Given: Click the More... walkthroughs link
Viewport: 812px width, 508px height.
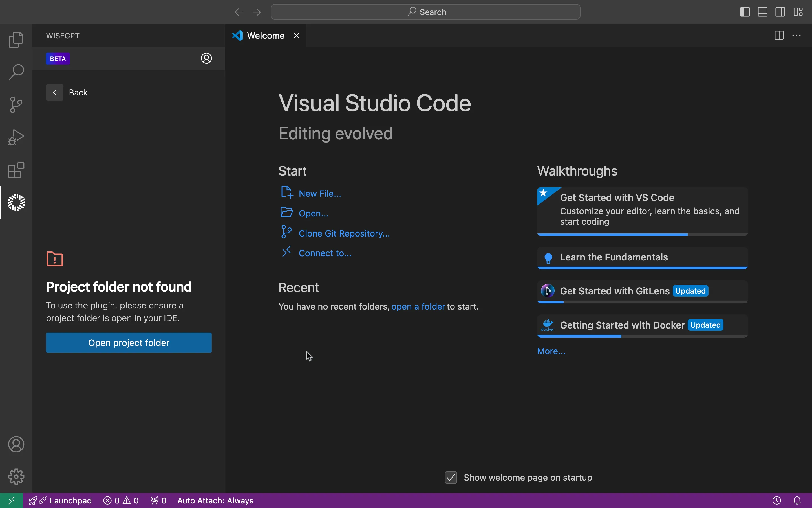Looking at the screenshot, I should 551,351.
